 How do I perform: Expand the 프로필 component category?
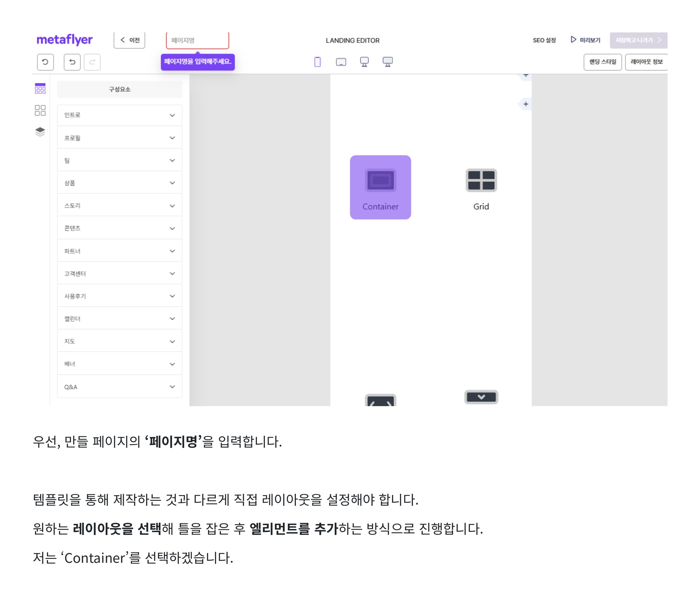(x=119, y=138)
